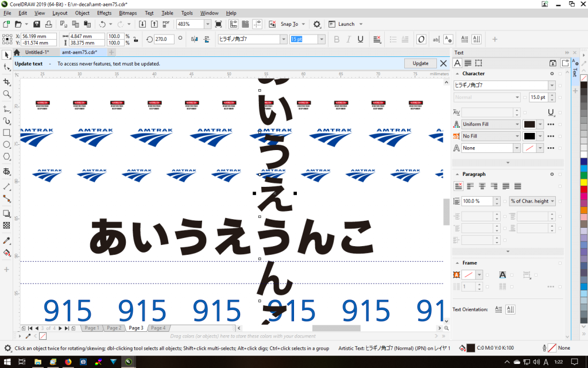Select the Pick tool in the toolbox
Viewport: 588px width, 368px height.
pyautogui.click(x=6, y=55)
